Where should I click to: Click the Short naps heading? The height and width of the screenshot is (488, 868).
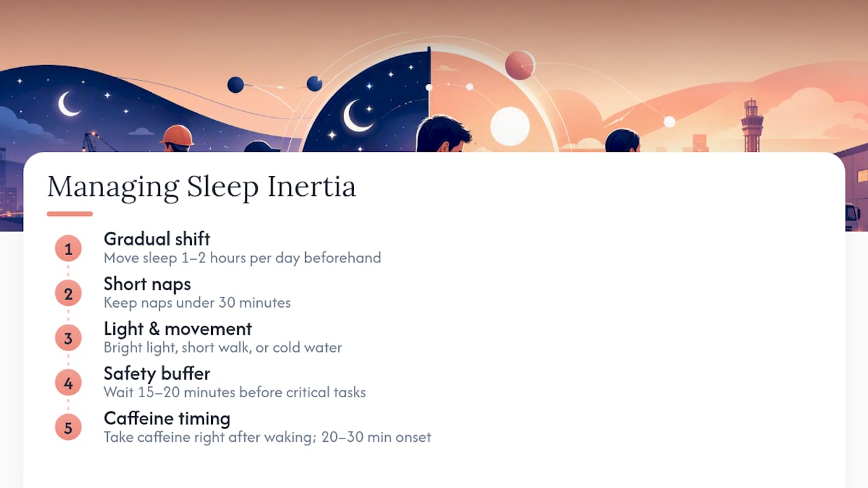point(147,283)
